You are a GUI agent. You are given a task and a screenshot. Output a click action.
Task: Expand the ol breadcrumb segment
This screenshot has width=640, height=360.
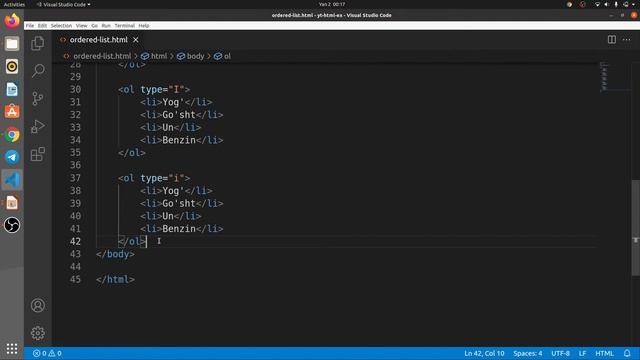click(222, 56)
